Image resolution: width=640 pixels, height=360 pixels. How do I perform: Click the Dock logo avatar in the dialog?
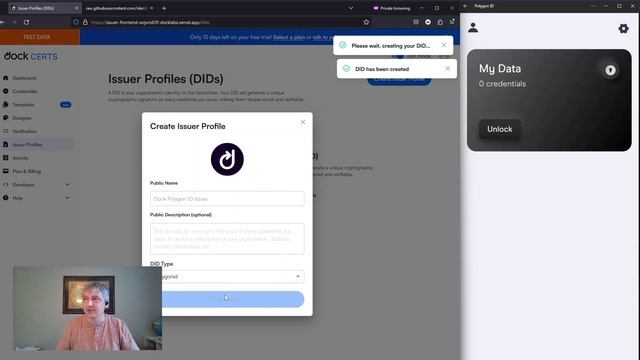tap(227, 159)
